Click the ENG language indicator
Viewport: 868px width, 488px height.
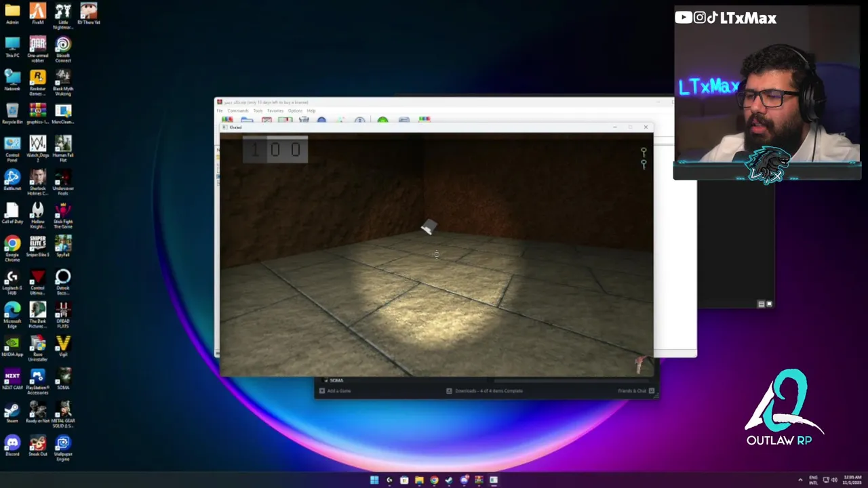(814, 480)
